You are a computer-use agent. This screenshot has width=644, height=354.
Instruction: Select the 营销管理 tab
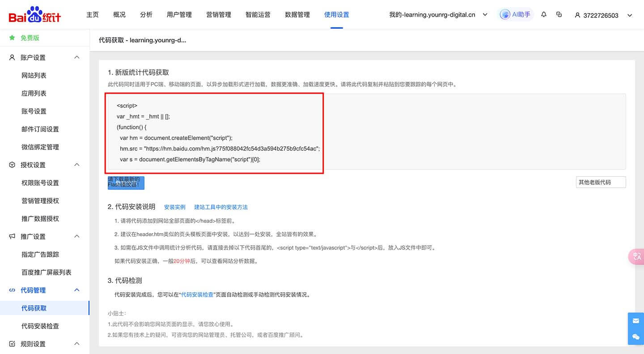pos(219,15)
